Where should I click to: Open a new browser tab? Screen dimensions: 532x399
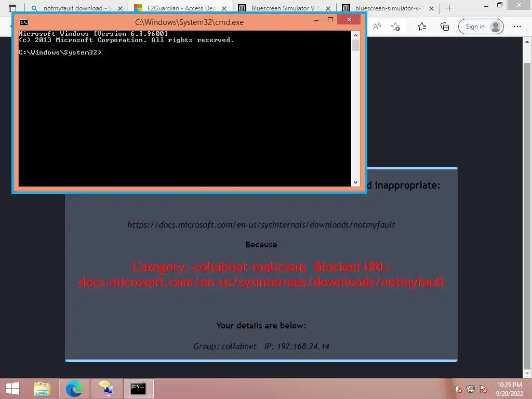449,8
